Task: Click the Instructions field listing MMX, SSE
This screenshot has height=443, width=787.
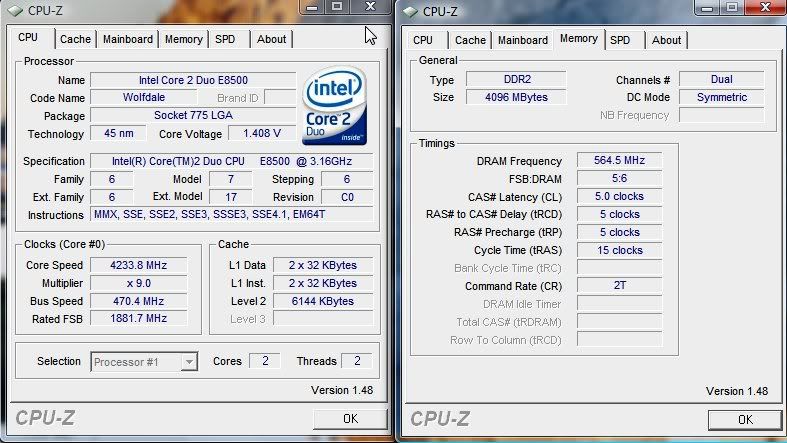Action: [x=231, y=214]
